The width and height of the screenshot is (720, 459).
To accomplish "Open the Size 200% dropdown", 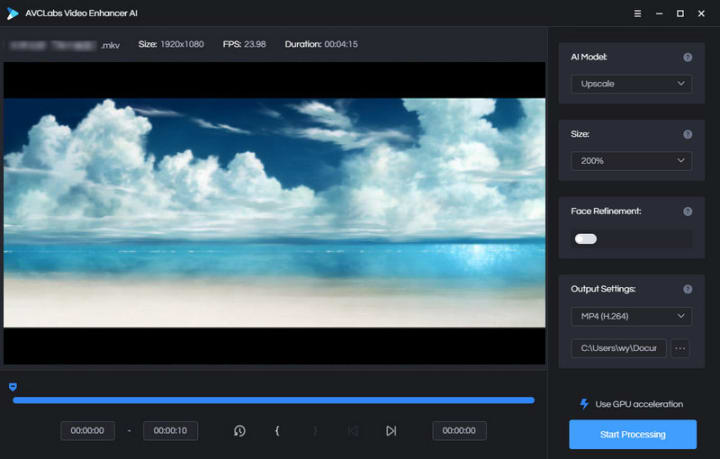I will pyautogui.click(x=631, y=161).
